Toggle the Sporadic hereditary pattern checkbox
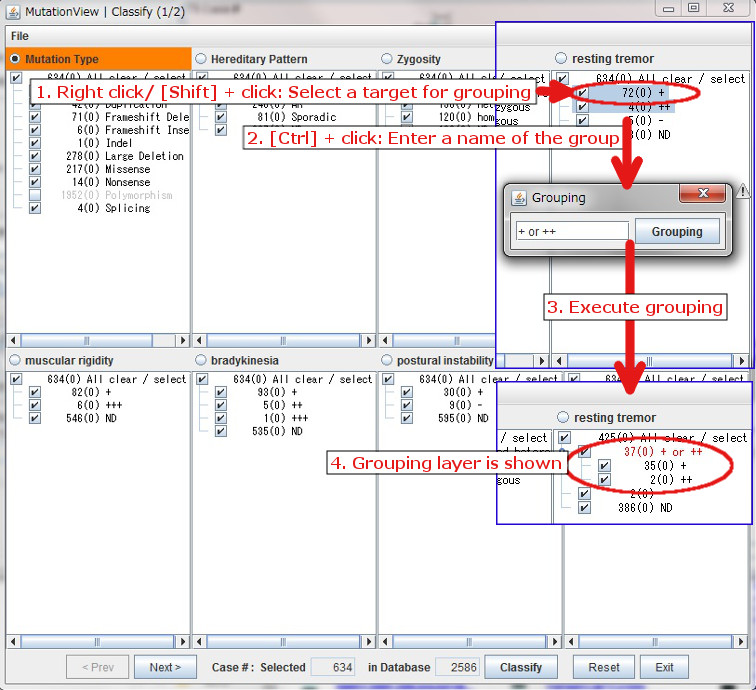 pyautogui.click(x=222, y=117)
